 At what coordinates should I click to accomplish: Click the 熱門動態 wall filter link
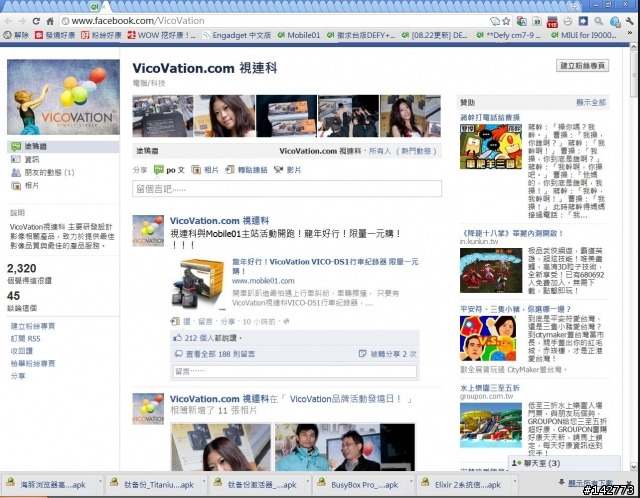[416, 151]
